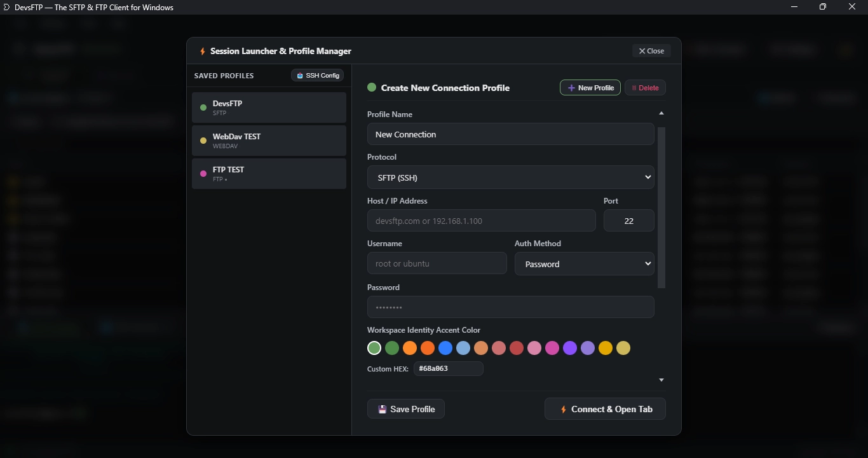The width and height of the screenshot is (868, 458).
Task: Close the Session Launcher dialog
Action: coord(651,51)
